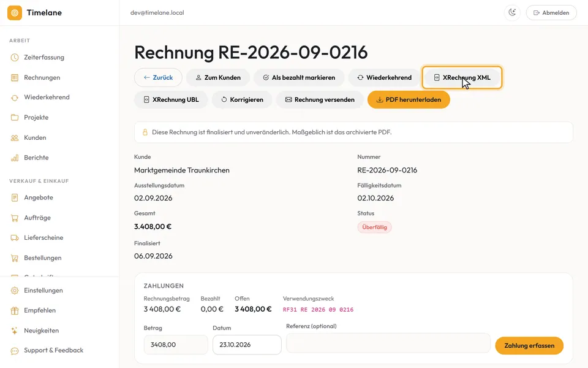Click Rechnung versenden button

pyautogui.click(x=320, y=99)
